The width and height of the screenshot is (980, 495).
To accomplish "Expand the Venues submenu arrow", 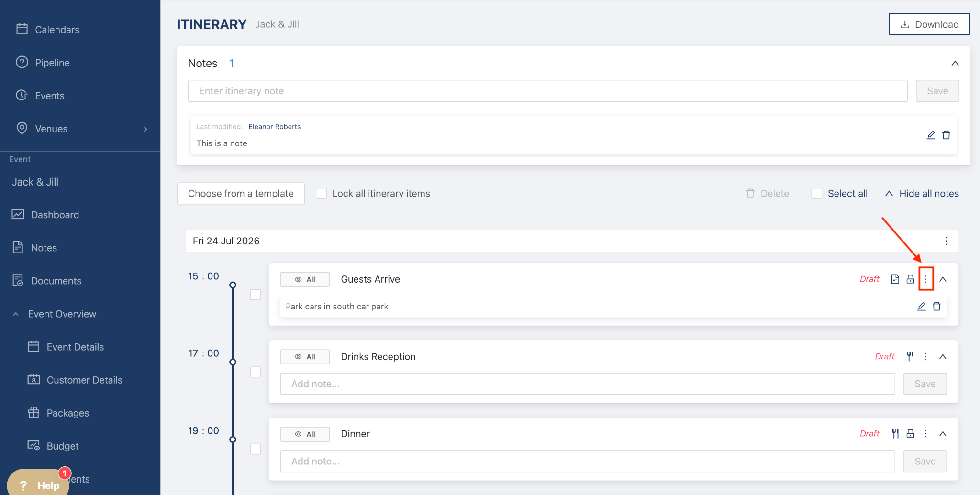I will pos(145,129).
